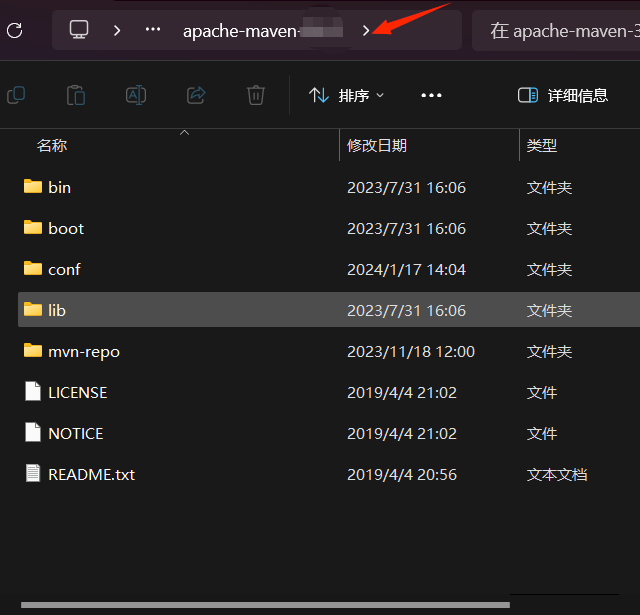This screenshot has height=615, width=640.
Task: Toggle the 详细信息 details pane
Action: click(563, 95)
